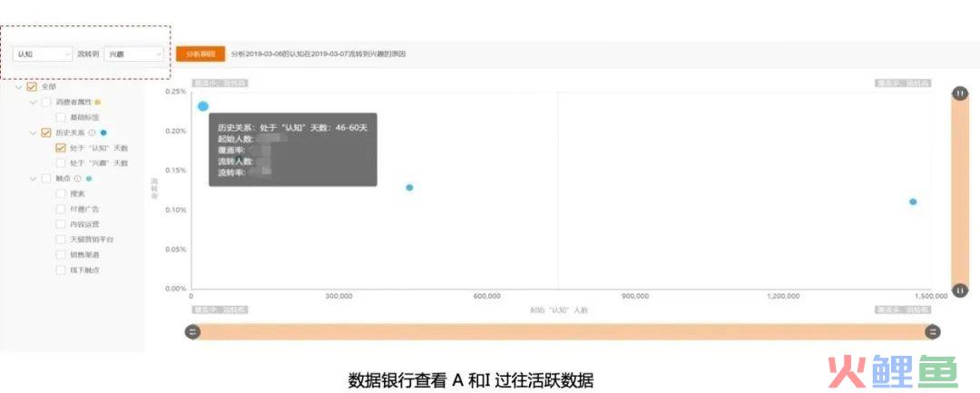Check the 触点 checkbox
Viewport: 980px width, 393px height.
tap(46, 179)
